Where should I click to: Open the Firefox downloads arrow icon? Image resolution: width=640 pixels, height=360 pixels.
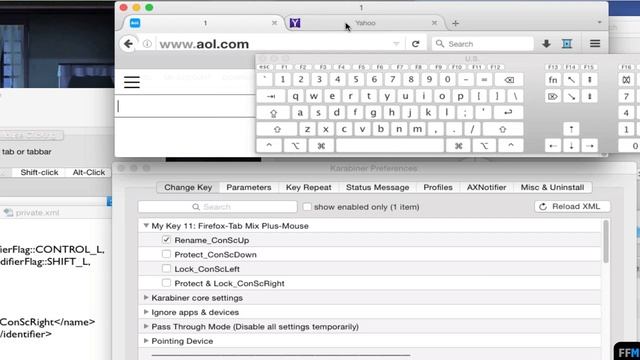tap(546, 44)
